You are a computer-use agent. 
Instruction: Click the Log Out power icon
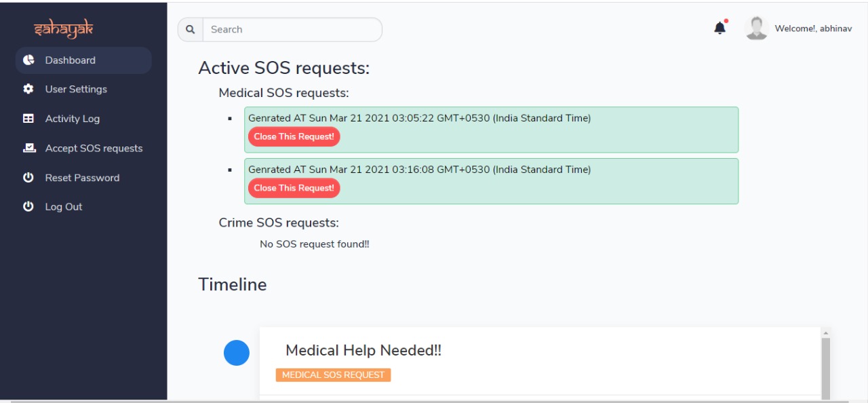click(28, 207)
